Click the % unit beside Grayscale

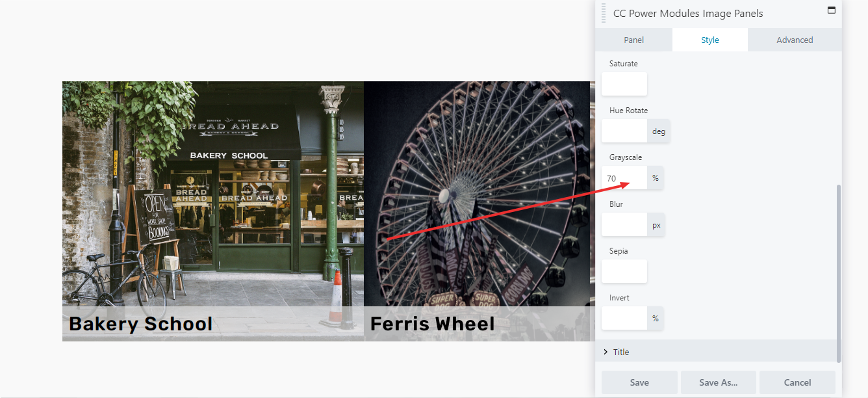click(x=656, y=178)
